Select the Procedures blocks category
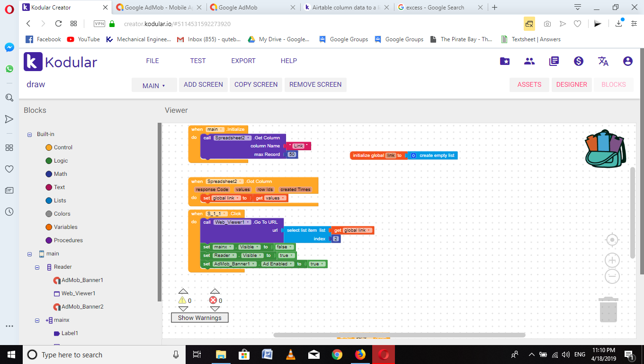The height and width of the screenshot is (364, 644). (x=64, y=240)
